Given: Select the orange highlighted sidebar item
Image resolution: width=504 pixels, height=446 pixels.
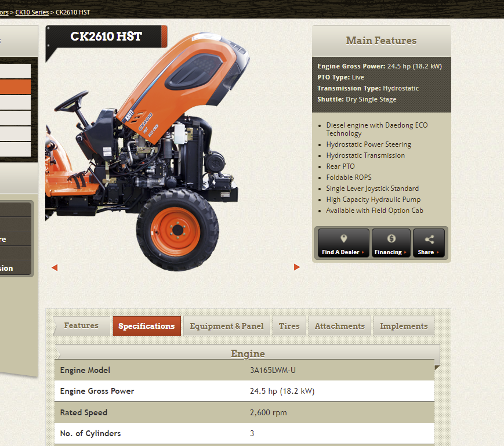Looking at the screenshot, I should 15,87.
